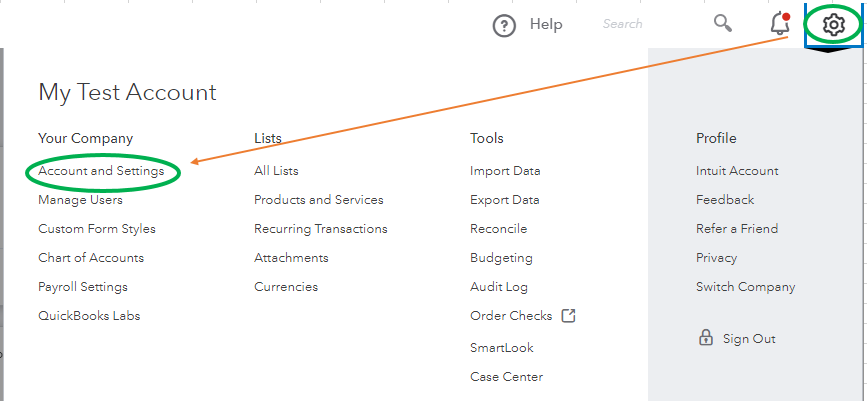
Task: Click the lock icon next to Sign Out
Action: (705, 338)
